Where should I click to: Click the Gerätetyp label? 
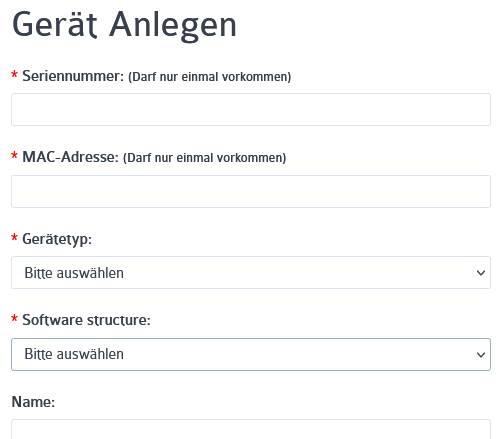(57, 239)
